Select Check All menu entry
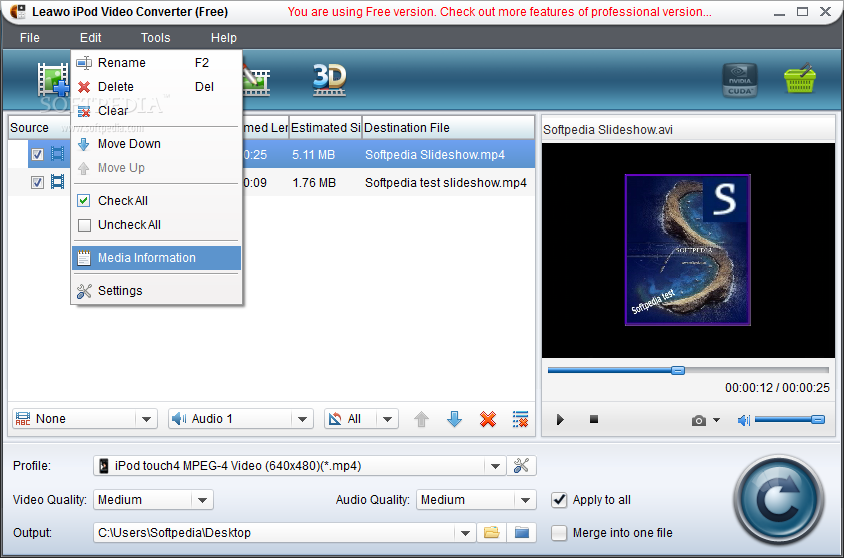The height and width of the screenshot is (558, 844). click(157, 201)
